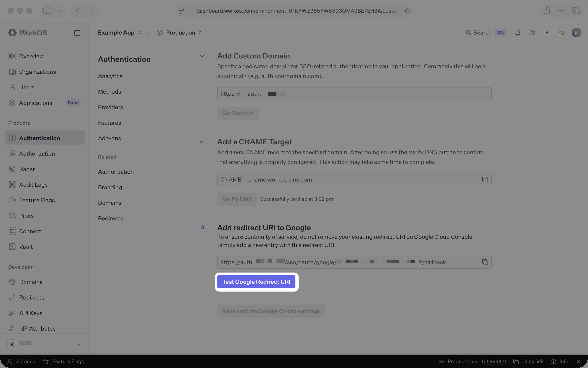Collapse the left sidebar panel icon

[x=77, y=33]
